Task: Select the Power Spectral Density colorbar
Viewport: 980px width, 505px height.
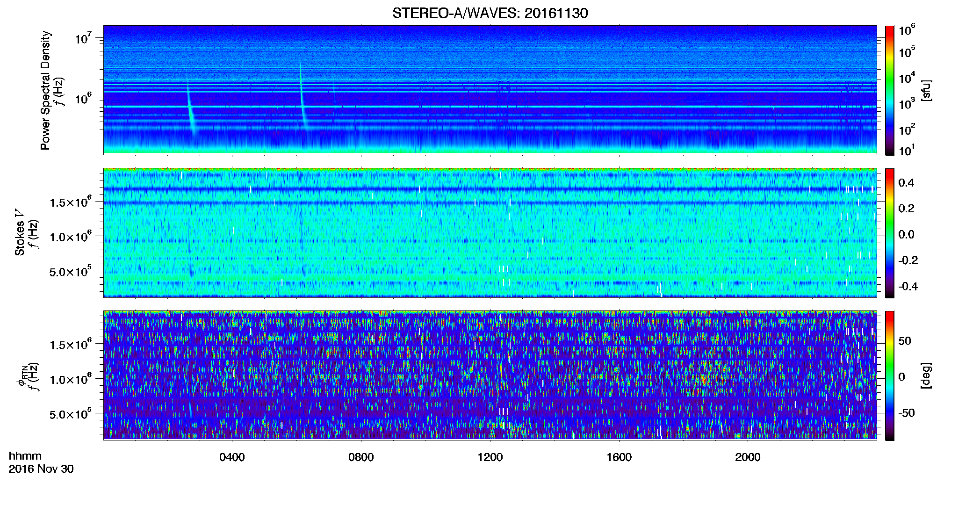Action: (890, 90)
